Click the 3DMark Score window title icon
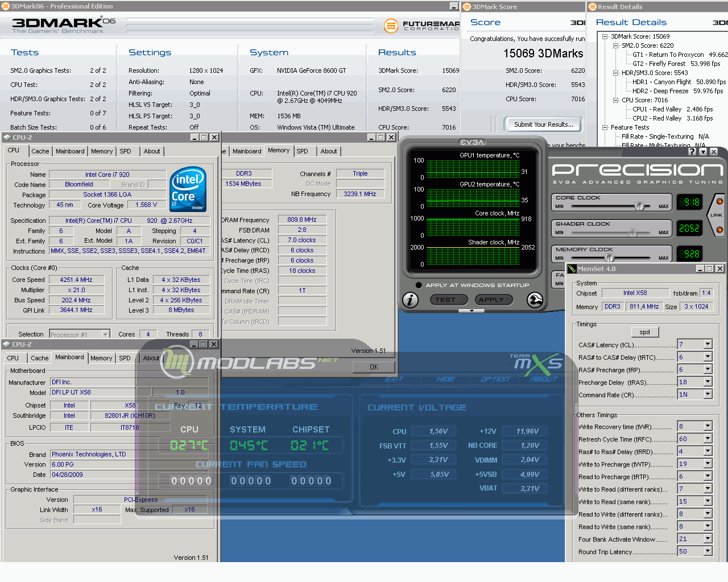The width and height of the screenshot is (728, 582). pyautogui.click(x=467, y=7)
